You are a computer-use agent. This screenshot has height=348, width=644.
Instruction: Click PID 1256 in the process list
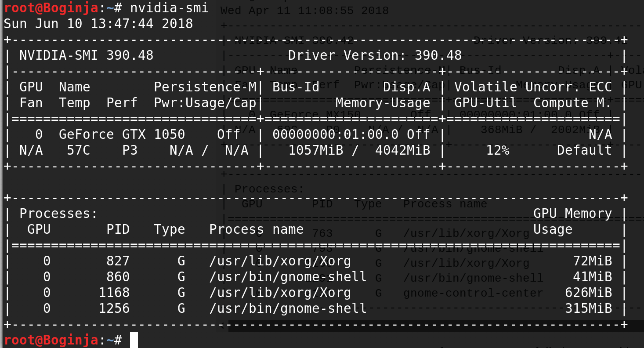tap(114, 308)
